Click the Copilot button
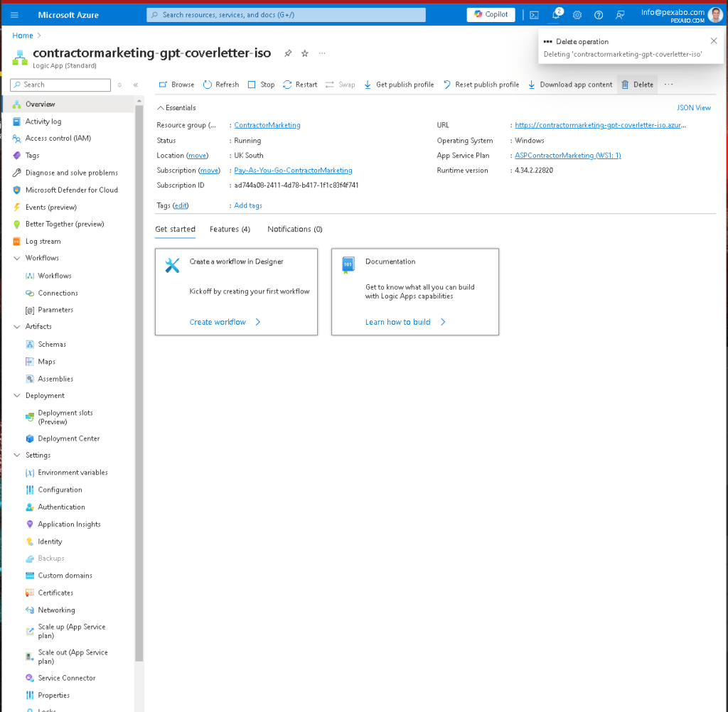This screenshot has width=728, height=712. pos(491,14)
